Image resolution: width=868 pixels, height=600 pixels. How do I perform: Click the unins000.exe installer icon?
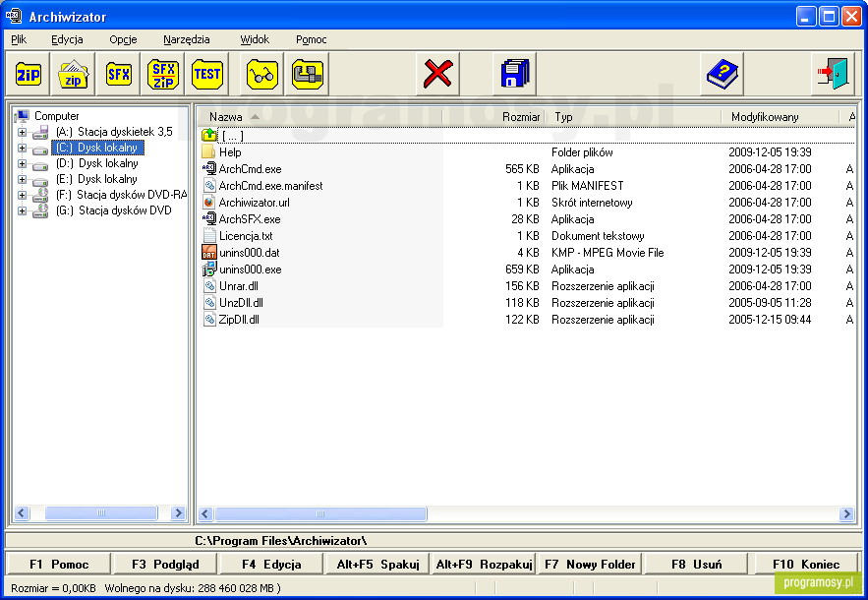pyautogui.click(x=208, y=270)
